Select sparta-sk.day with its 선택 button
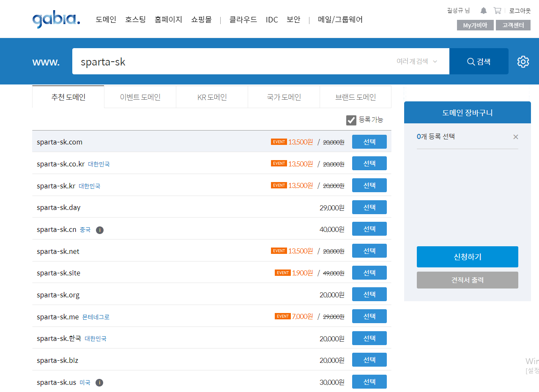 click(x=369, y=207)
